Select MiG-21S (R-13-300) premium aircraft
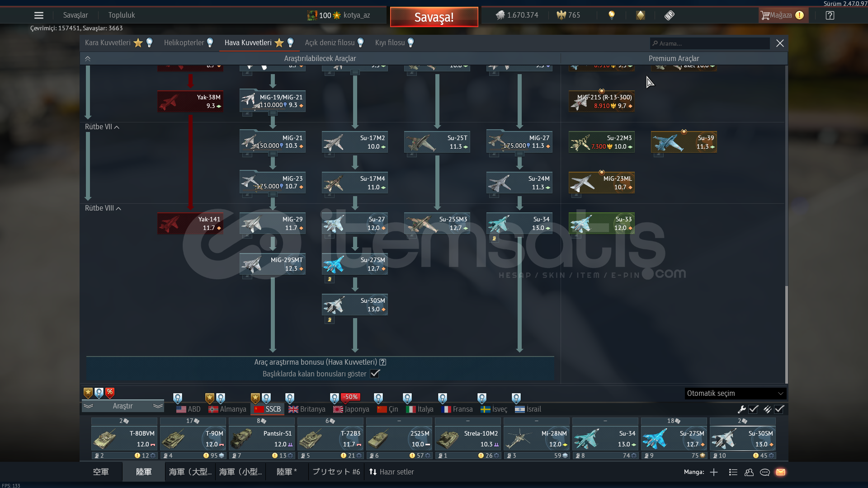This screenshot has height=488, width=868. [x=602, y=101]
